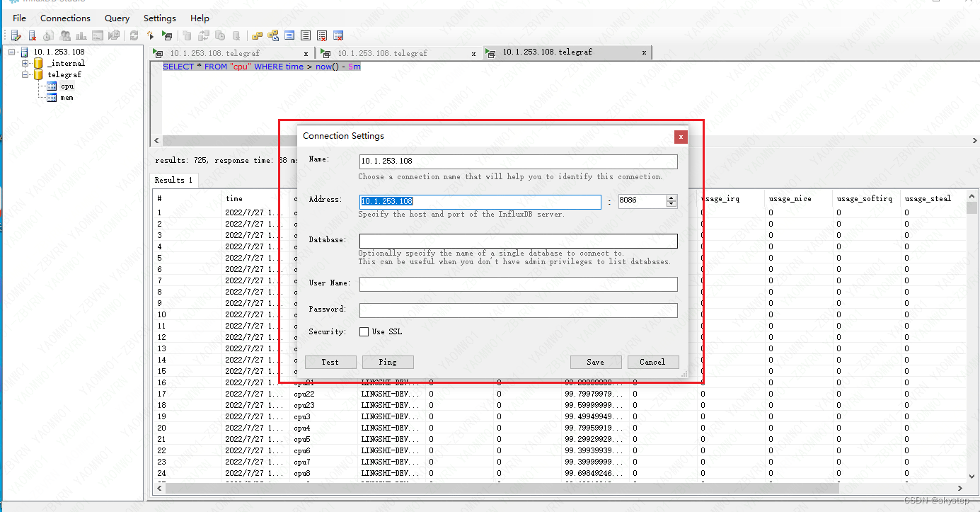Click the diagnostics panel toolbar icon
The width and height of the screenshot is (980, 512).
click(98, 35)
